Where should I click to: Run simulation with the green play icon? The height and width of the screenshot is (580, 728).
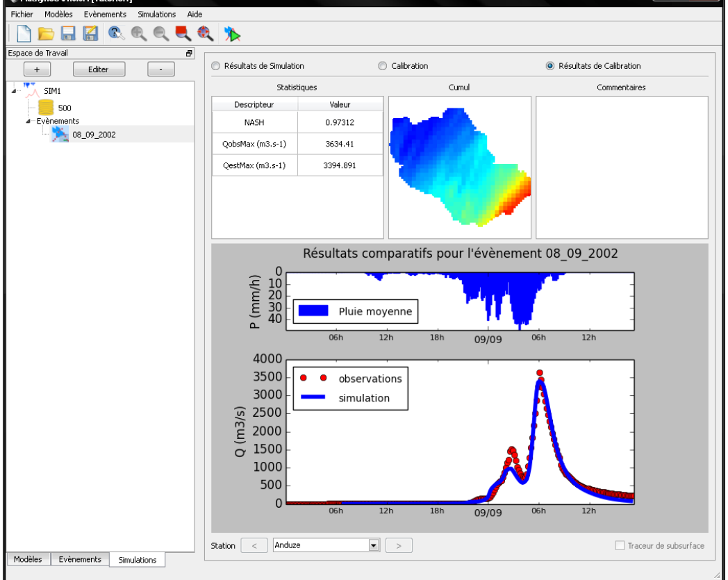(232, 33)
